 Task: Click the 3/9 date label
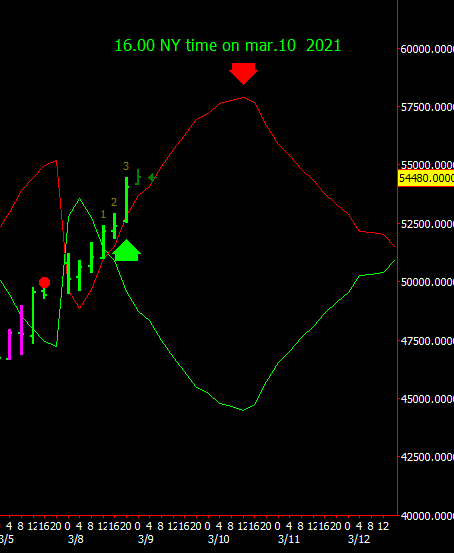pos(146,540)
